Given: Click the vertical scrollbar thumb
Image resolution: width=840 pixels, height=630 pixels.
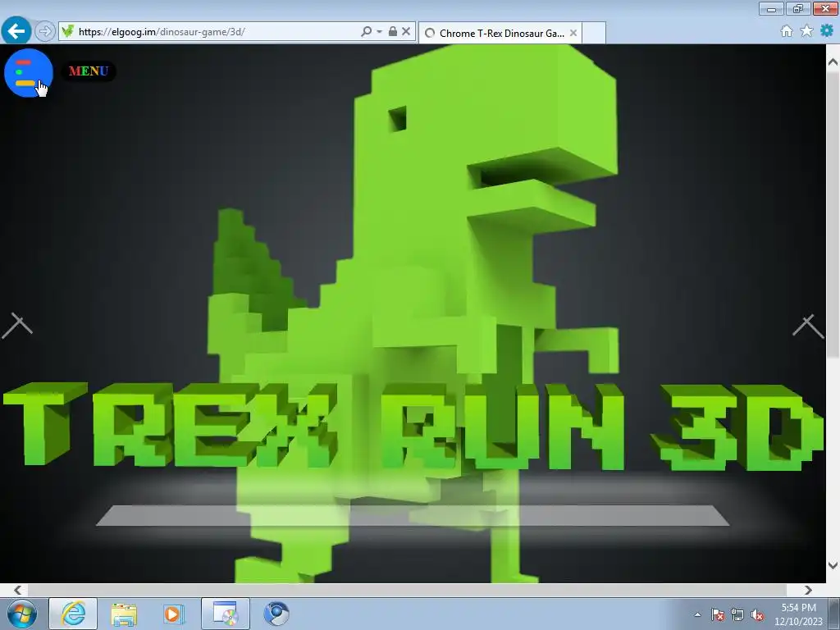Looking at the screenshot, I should pyautogui.click(x=833, y=214).
